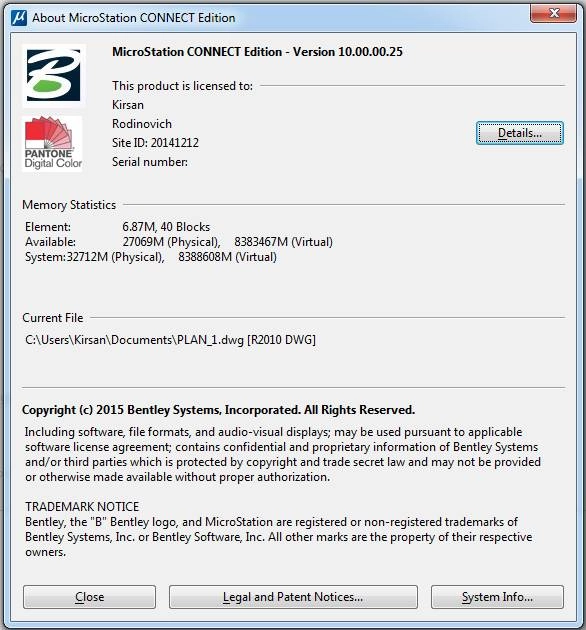Click the Site ID: 20141212 text

coord(155,143)
